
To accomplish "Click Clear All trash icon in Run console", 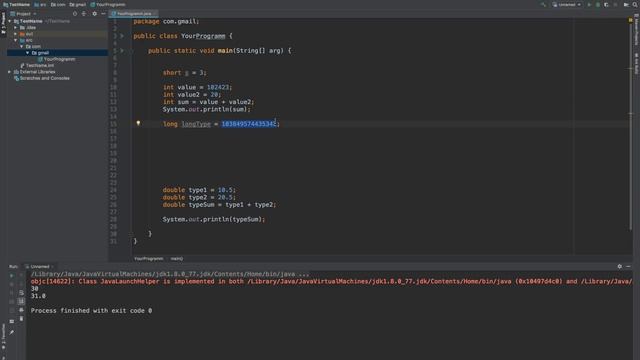I will (x=21, y=318).
